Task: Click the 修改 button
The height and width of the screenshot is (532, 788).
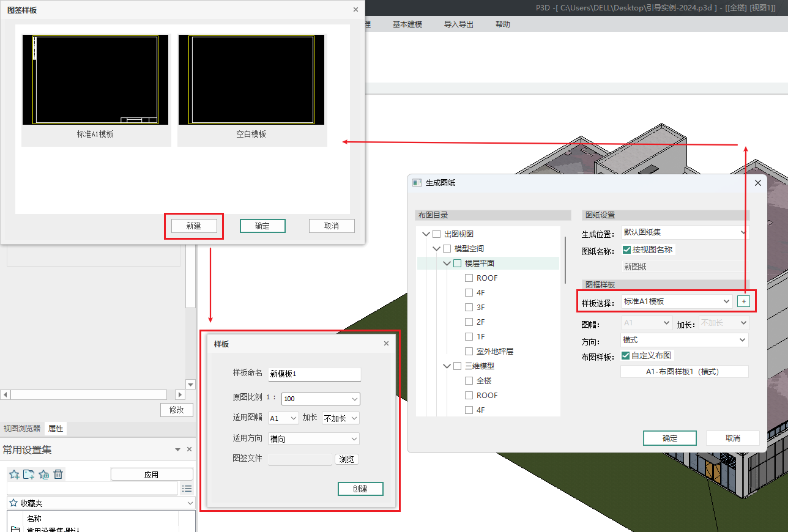Action: click(x=177, y=410)
